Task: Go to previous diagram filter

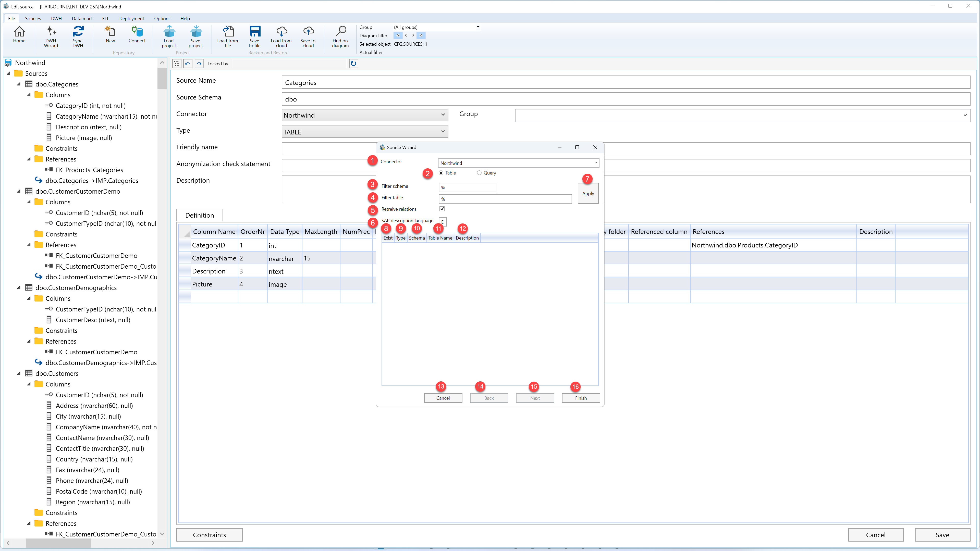Action: click(406, 35)
